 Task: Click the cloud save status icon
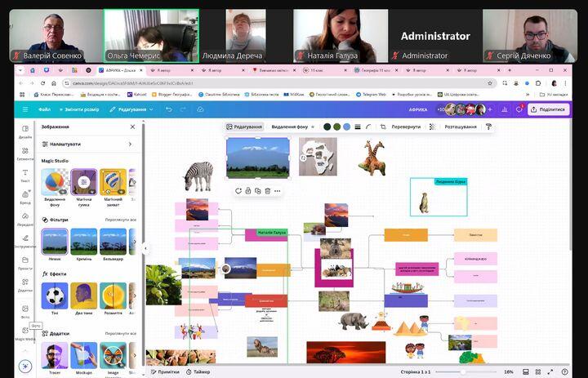200,109
